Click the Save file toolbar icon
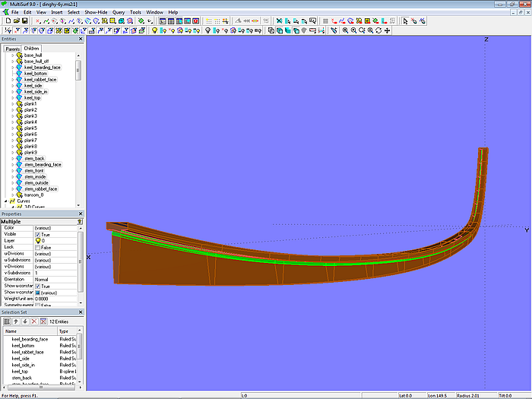 (24, 21)
